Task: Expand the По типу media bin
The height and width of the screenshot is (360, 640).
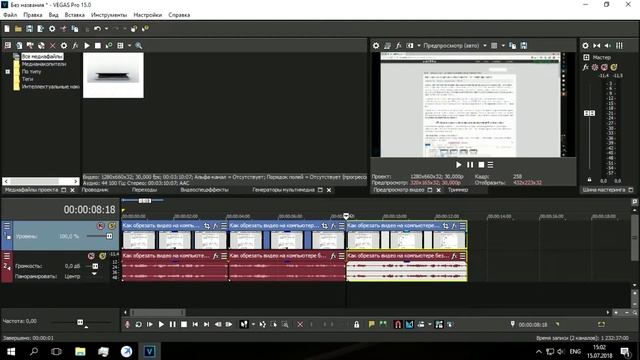Action: 7,72
